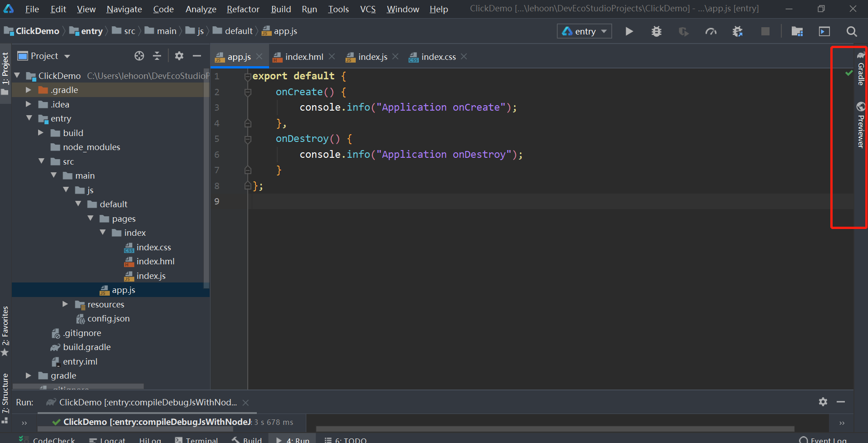868x443 pixels.
Task: Click the Run green play icon
Action: (x=629, y=31)
